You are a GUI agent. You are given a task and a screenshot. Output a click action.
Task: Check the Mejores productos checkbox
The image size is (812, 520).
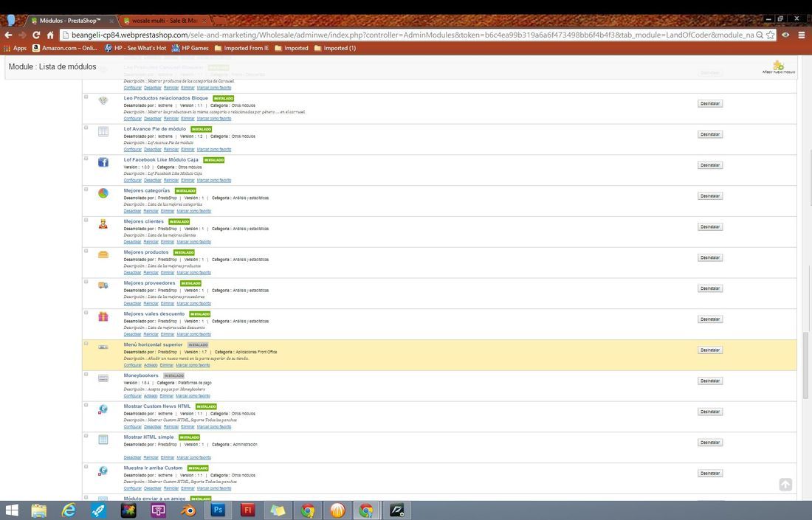tap(86, 251)
